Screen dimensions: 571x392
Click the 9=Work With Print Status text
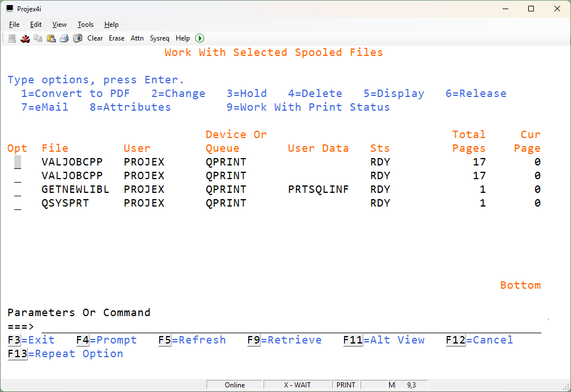click(308, 107)
